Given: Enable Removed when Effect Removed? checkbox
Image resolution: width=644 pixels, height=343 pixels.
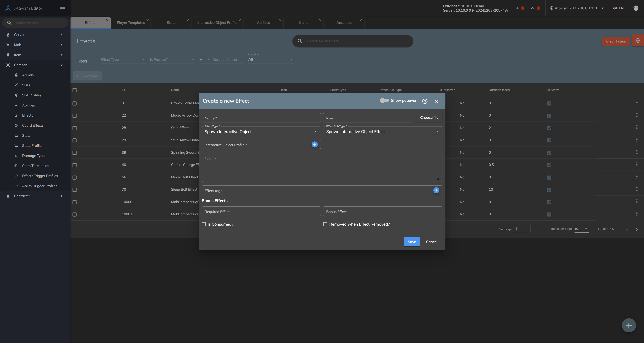Looking at the screenshot, I should click(325, 224).
